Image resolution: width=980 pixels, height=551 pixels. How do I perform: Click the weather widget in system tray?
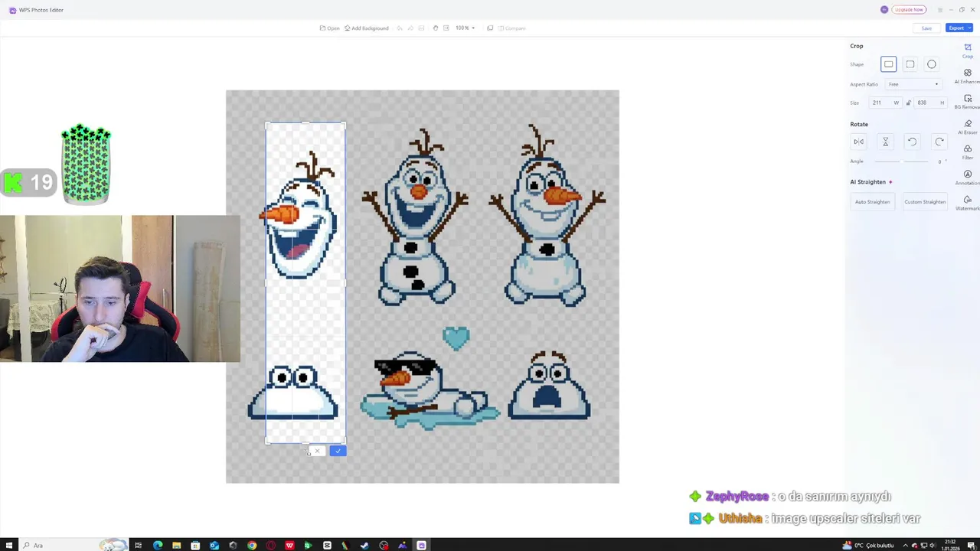click(x=868, y=546)
